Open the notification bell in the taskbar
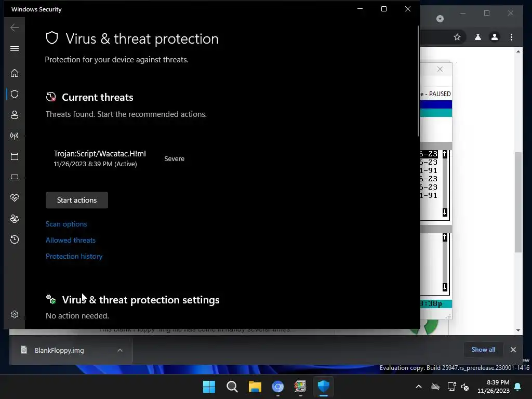 (x=518, y=387)
